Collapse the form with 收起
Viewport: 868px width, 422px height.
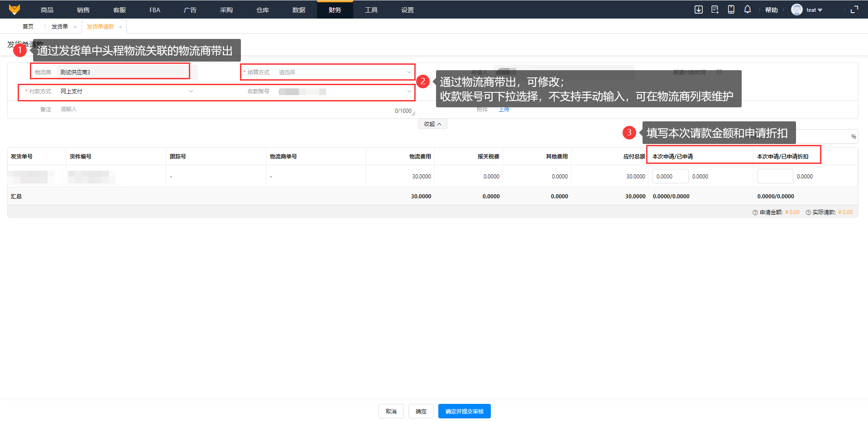(x=432, y=124)
